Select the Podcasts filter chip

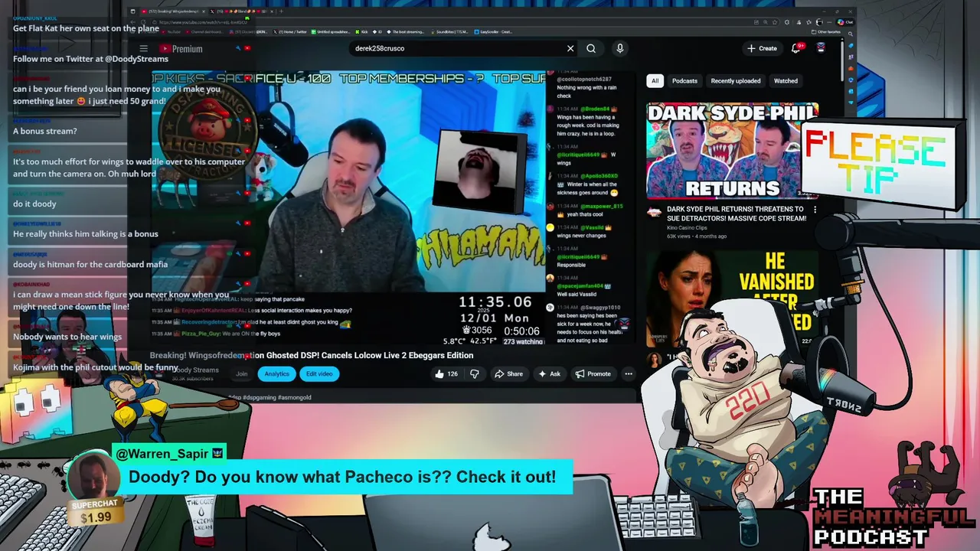pyautogui.click(x=684, y=80)
